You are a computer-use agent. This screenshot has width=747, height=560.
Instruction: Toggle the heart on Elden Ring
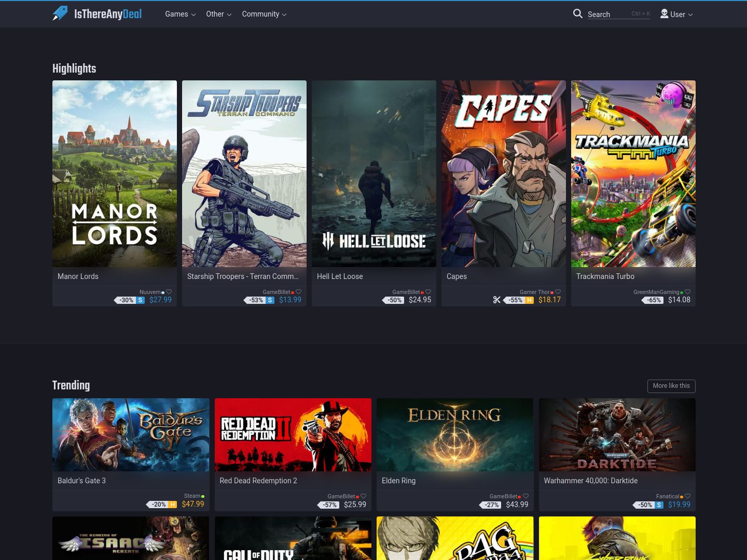(x=525, y=496)
